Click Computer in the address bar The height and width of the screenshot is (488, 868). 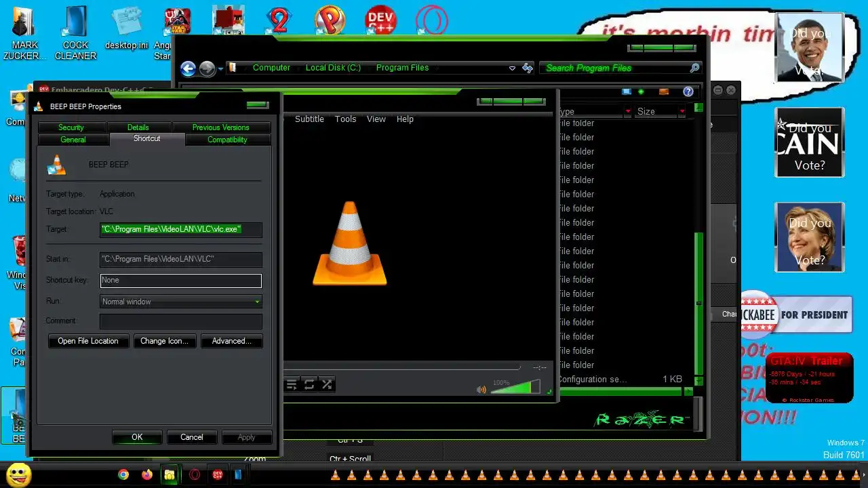click(x=271, y=68)
